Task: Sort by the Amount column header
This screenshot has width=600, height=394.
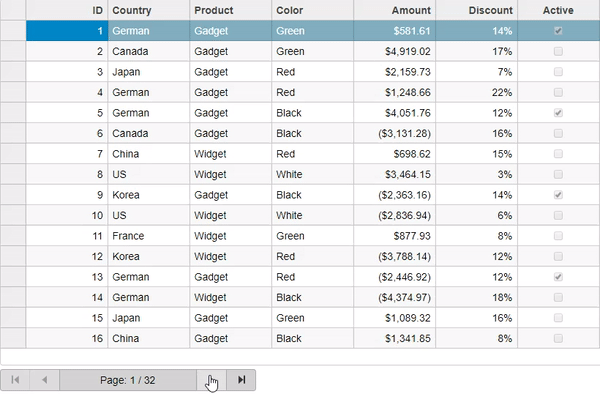Action: [x=395, y=10]
